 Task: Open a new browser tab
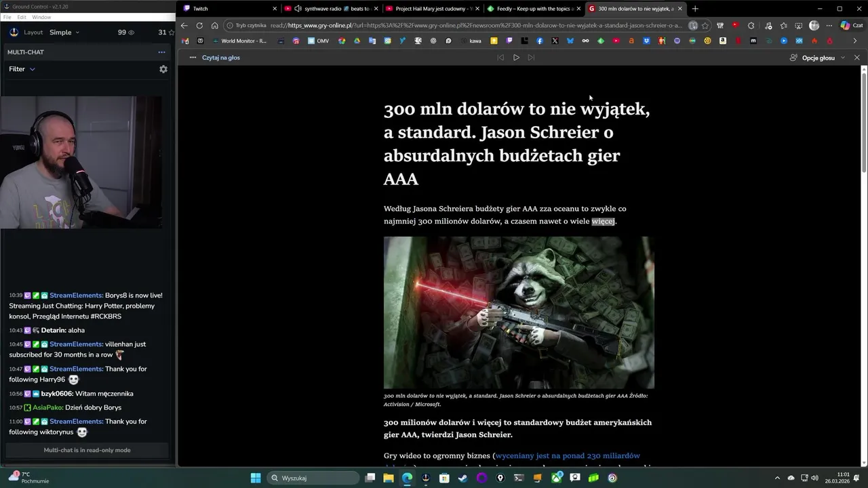coord(695,9)
